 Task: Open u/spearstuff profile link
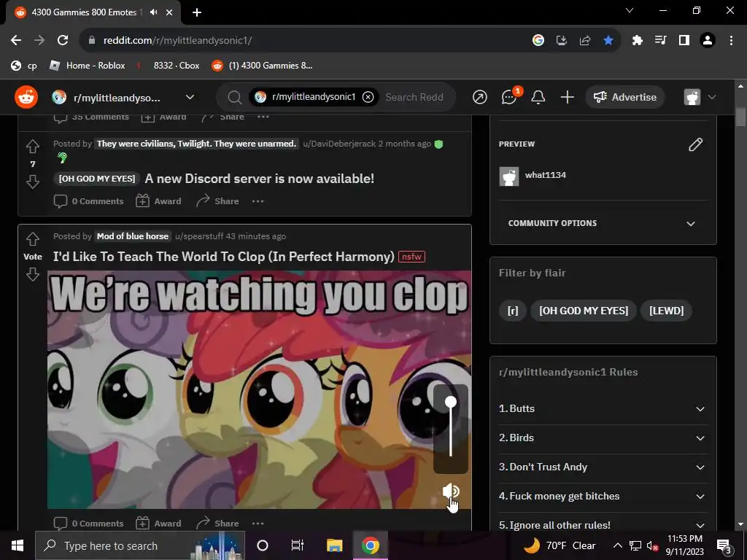(x=199, y=236)
